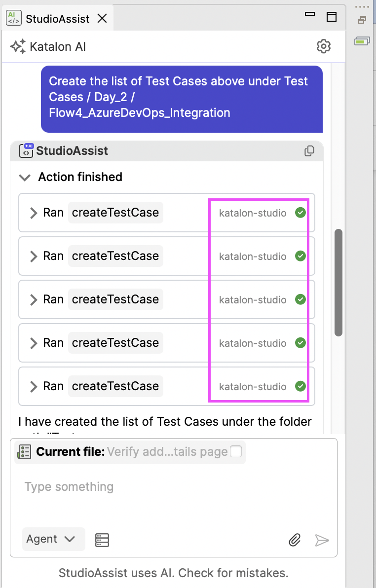Click the green battery-like icon in side strip
The image size is (376, 588).
tap(362, 41)
